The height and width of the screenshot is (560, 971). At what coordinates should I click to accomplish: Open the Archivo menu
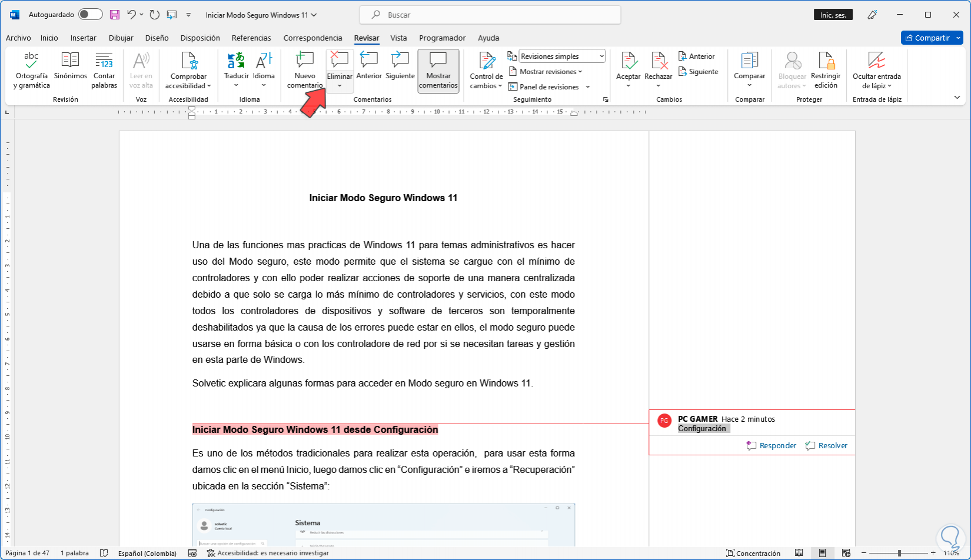pyautogui.click(x=18, y=38)
